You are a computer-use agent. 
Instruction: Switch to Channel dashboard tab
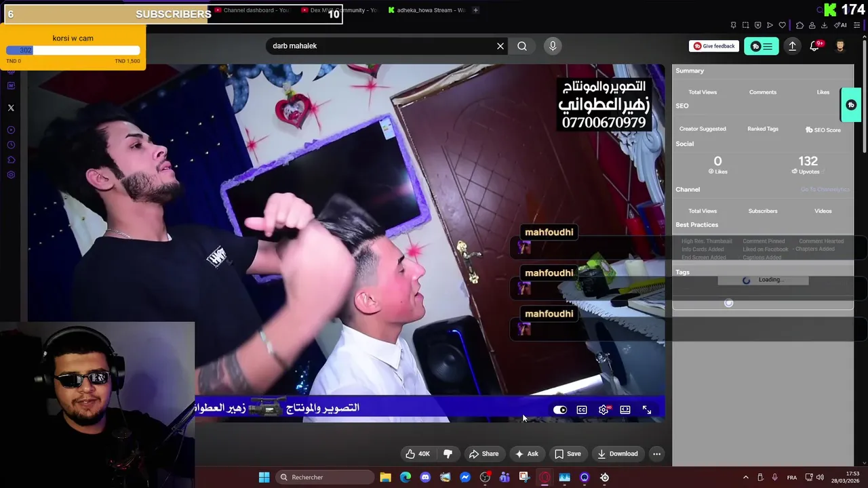point(252,10)
